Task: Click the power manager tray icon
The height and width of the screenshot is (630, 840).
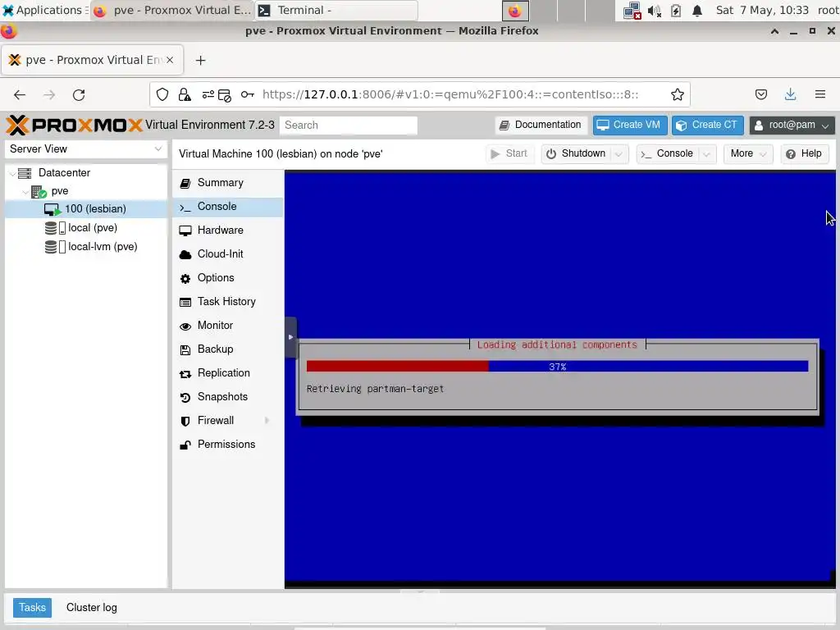Action: 676,11
